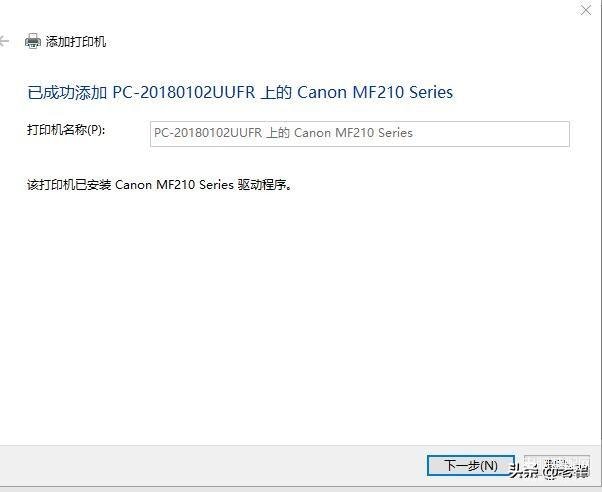Click the 已成功添加 success heading
The height and width of the screenshot is (492, 602).
pos(240,93)
